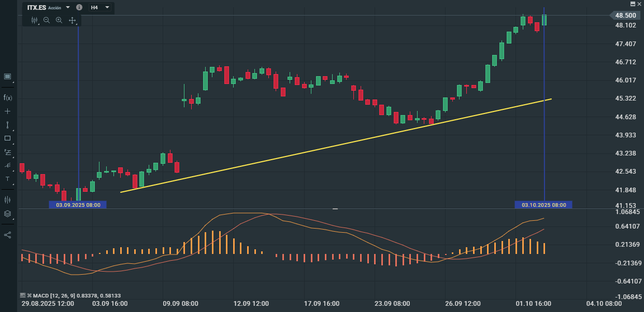
Task: Open the MACD indicator settings
Action: 23,295
